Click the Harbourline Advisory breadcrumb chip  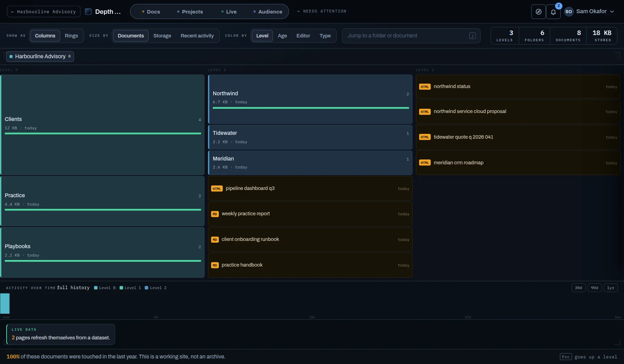40,56
